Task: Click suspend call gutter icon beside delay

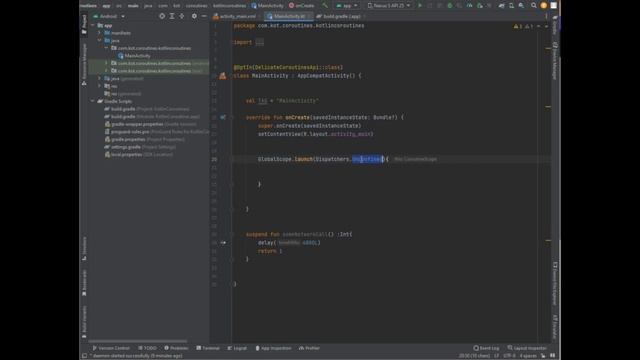Action: 223,242
